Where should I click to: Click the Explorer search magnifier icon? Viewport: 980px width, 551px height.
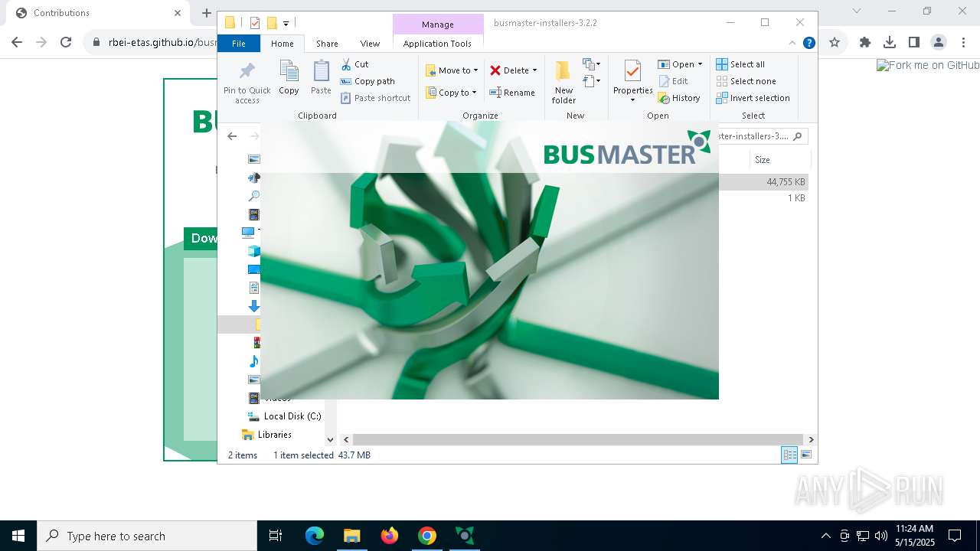coord(797,136)
